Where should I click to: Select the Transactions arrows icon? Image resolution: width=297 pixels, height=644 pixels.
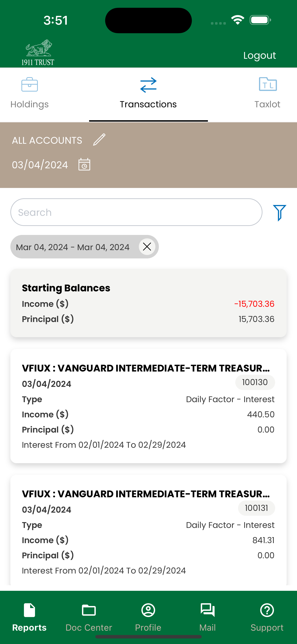pos(148,85)
